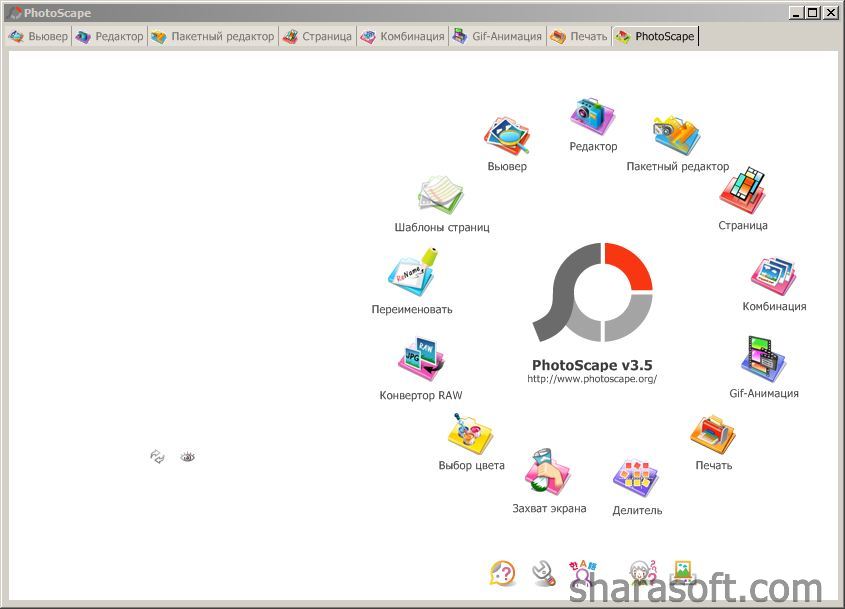This screenshot has height=609, width=845.
Task: Switch to the Печать tab
Action: (579, 37)
